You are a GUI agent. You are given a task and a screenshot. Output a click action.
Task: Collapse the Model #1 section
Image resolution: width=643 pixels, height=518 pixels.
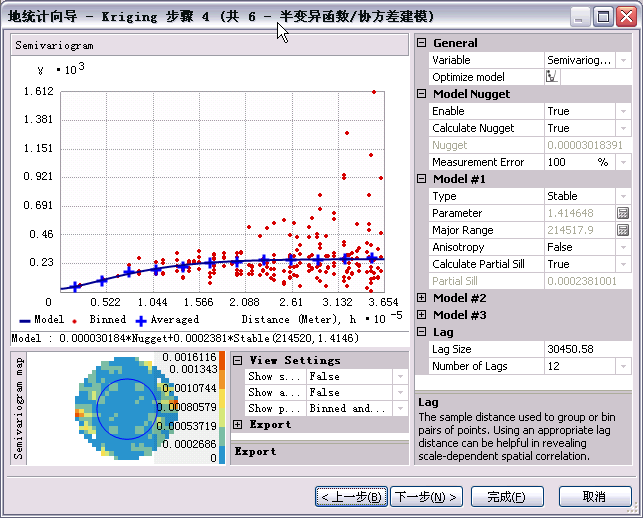pyautogui.click(x=422, y=178)
